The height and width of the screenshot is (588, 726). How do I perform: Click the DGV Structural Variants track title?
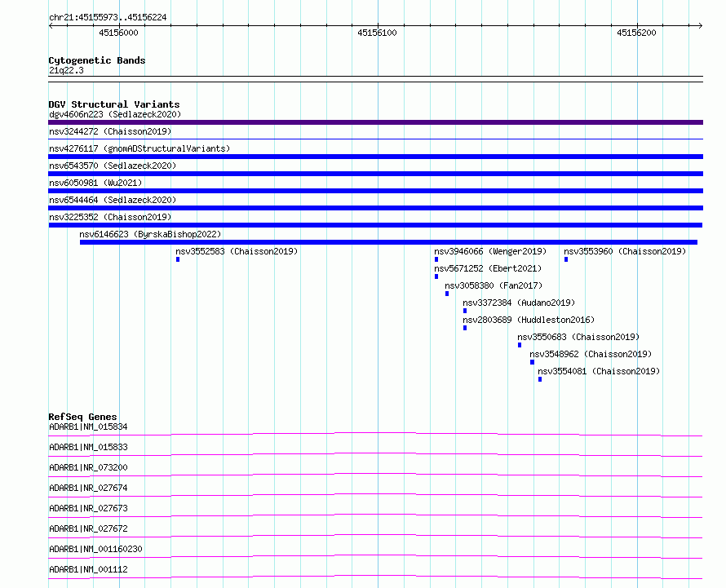click(114, 104)
